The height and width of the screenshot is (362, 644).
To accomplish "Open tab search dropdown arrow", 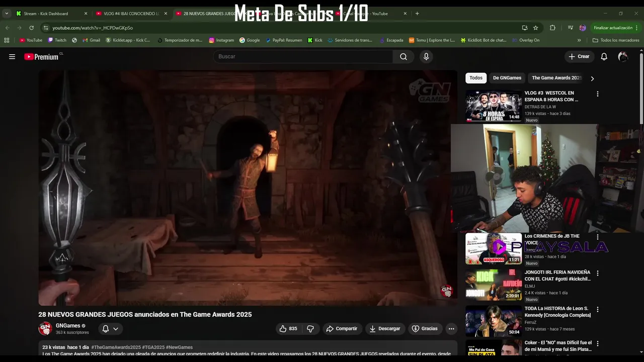I will coord(7,14).
